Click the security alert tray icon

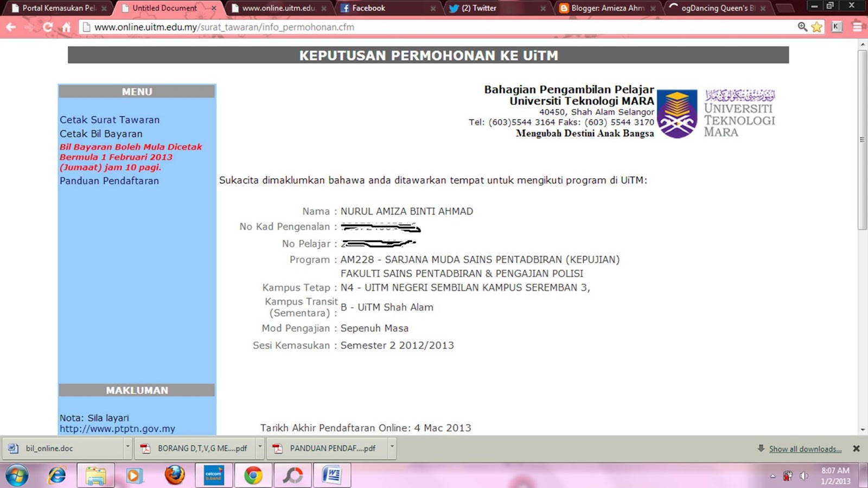click(788, 476)
